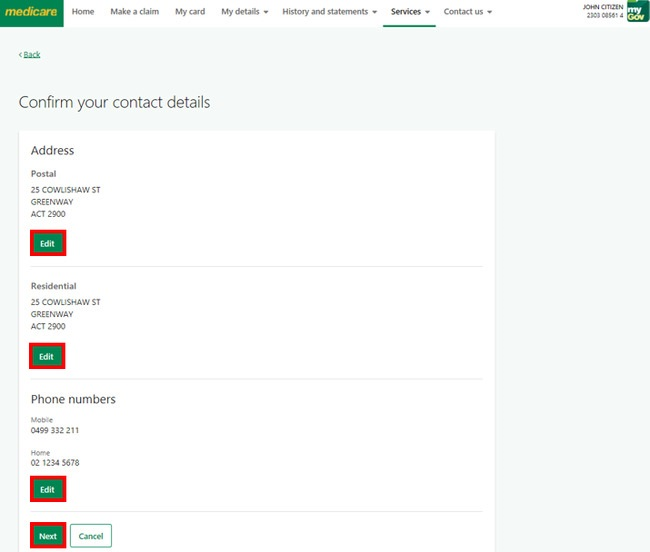Expand History and statements dropdown
Screen dimensions: 650x552
coord(329,12)
